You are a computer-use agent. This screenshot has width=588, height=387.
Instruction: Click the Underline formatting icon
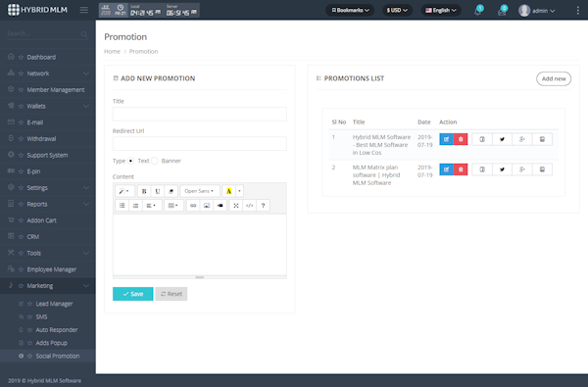[158, 191]
